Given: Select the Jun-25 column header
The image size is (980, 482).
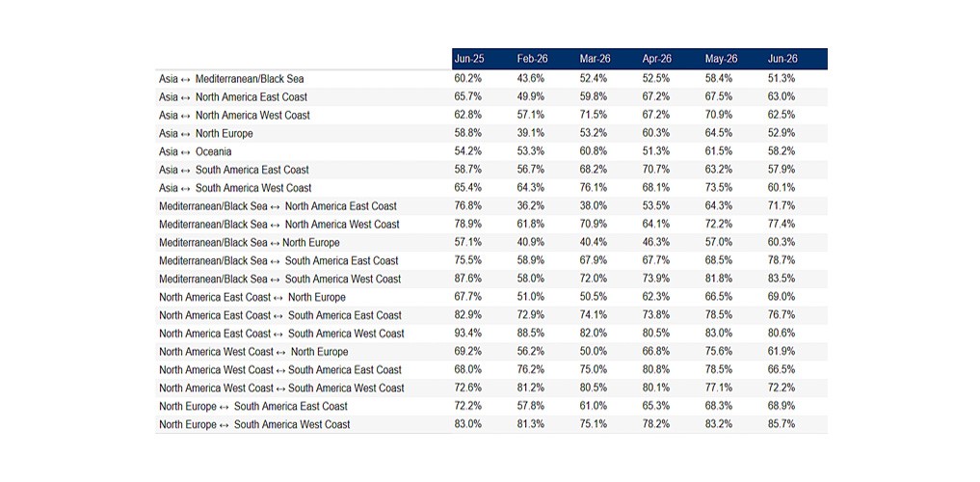Looking at the screenshot, I should (x=469, y=59).
